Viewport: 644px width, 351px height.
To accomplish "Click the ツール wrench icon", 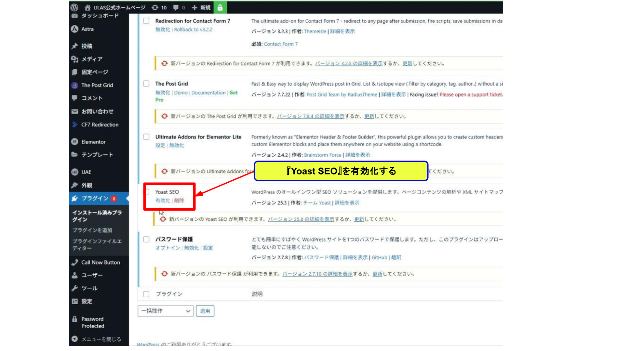I will coord(75,288).
